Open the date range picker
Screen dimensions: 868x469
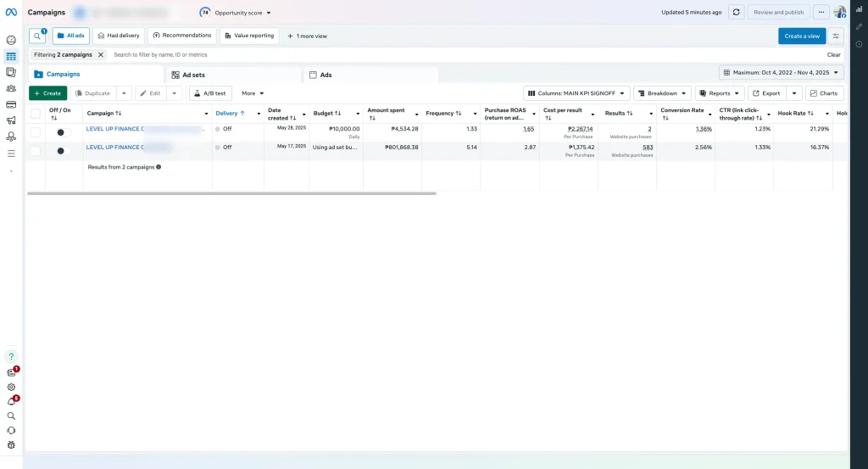[782, 73]
